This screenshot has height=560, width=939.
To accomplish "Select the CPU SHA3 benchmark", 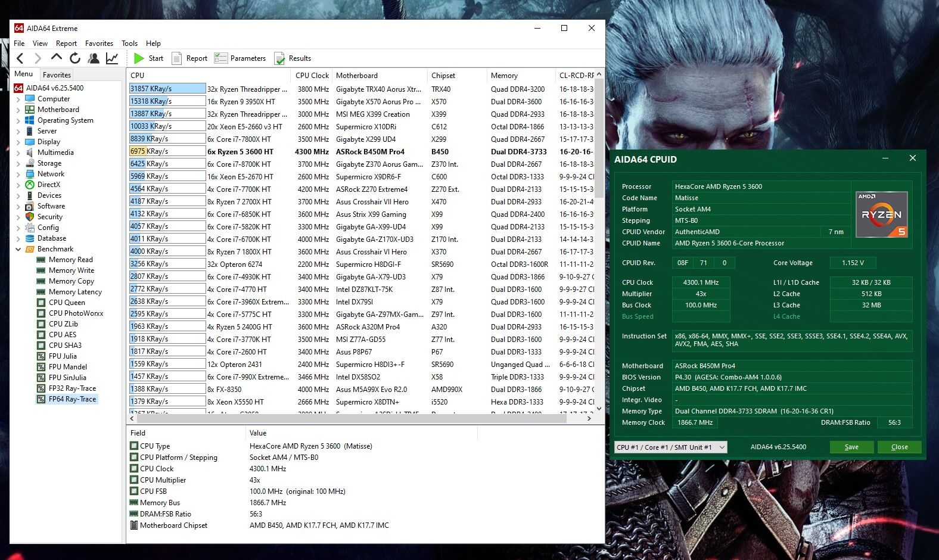I will [59, 346].
